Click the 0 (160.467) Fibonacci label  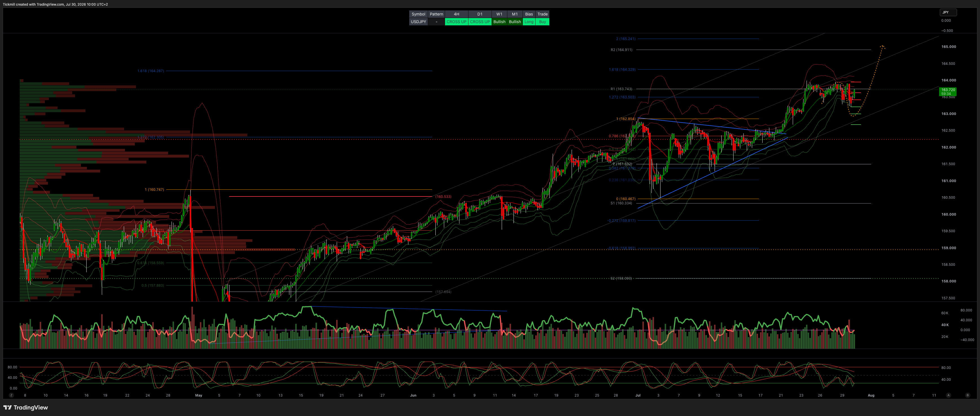[x=626, y=199]
